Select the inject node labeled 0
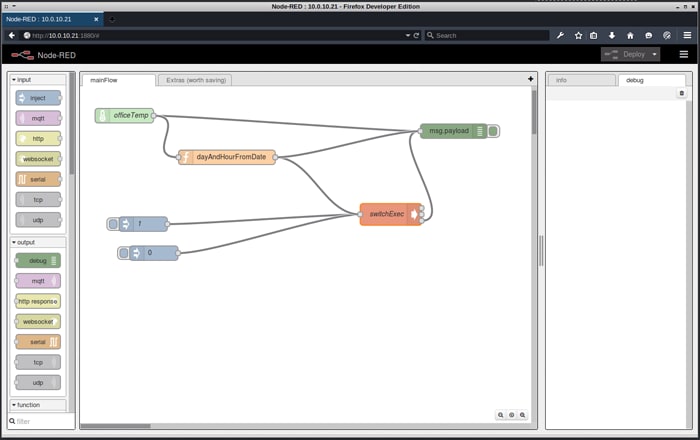The width and height of the screenshot is (700, 440). coord(154,253)
